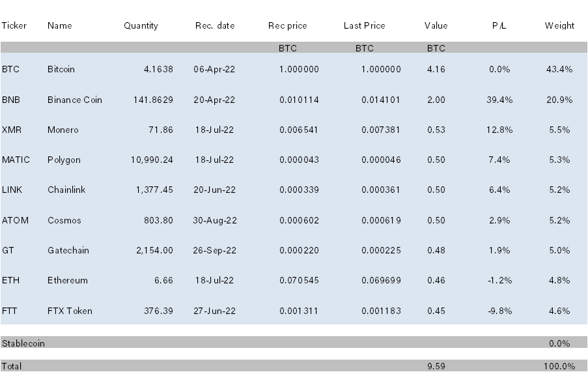
Task: Select the Monero name cell
Action: [63, 130]
